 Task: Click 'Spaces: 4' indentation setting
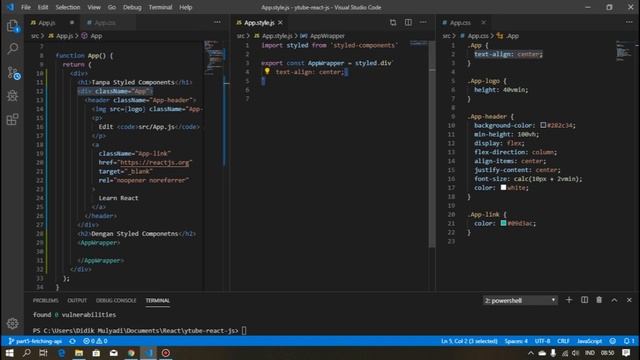[x=516, y=341]
